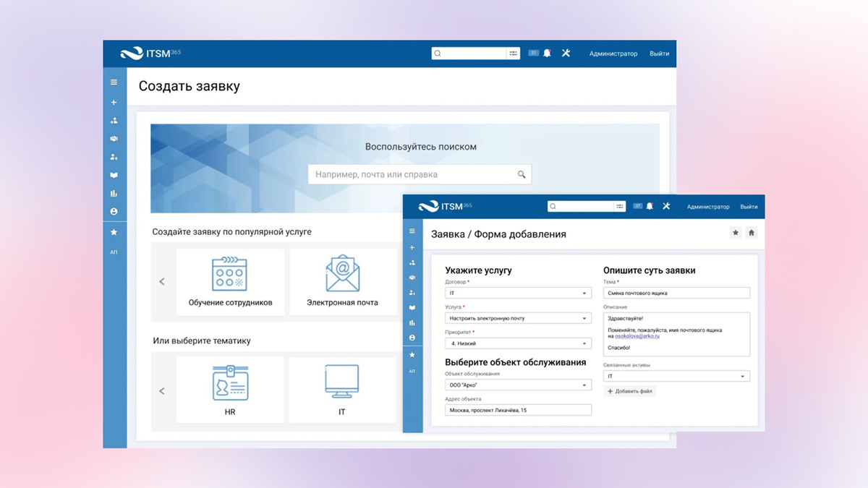This screenshot has height=488, width=868.
Task: Open favorites with the star sidebar icon
Action: coord(114,232)
